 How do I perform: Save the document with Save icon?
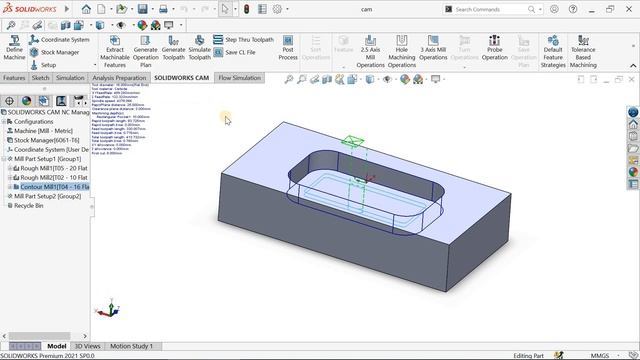click(x=142, y=9)
